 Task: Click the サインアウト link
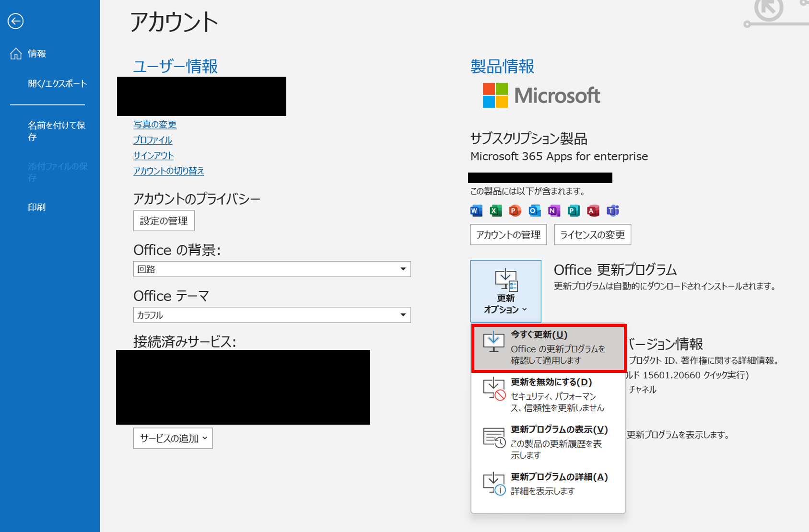[153, 155]
